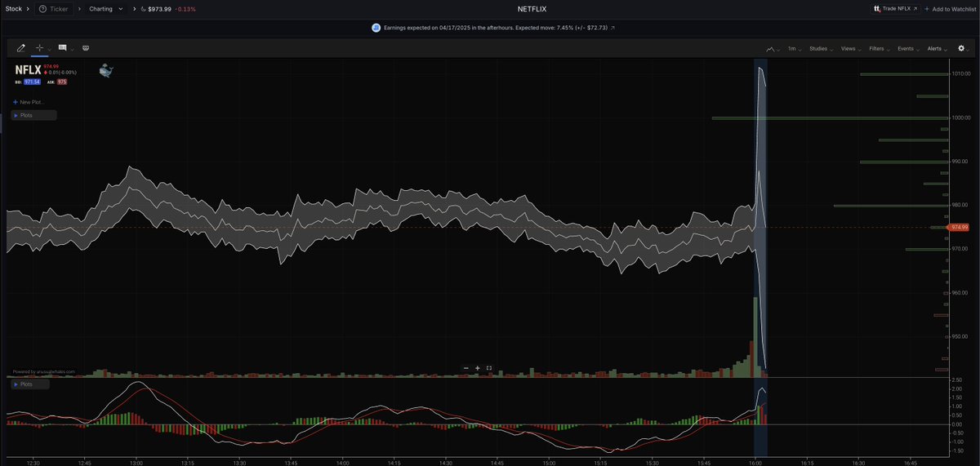Click the 16:00 time axis label
Screen dimensions: 980x466
pyautogui.click(x=755, y=462)
